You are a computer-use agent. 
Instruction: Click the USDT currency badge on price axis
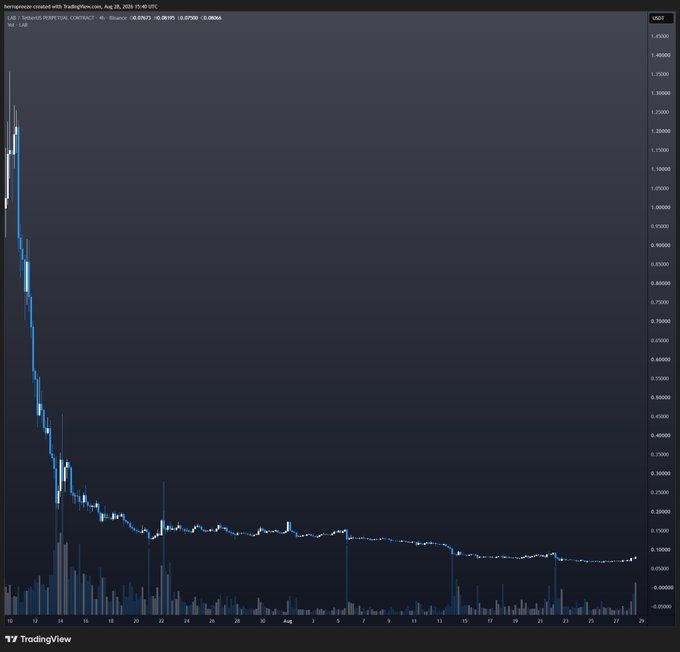(660, 18)
